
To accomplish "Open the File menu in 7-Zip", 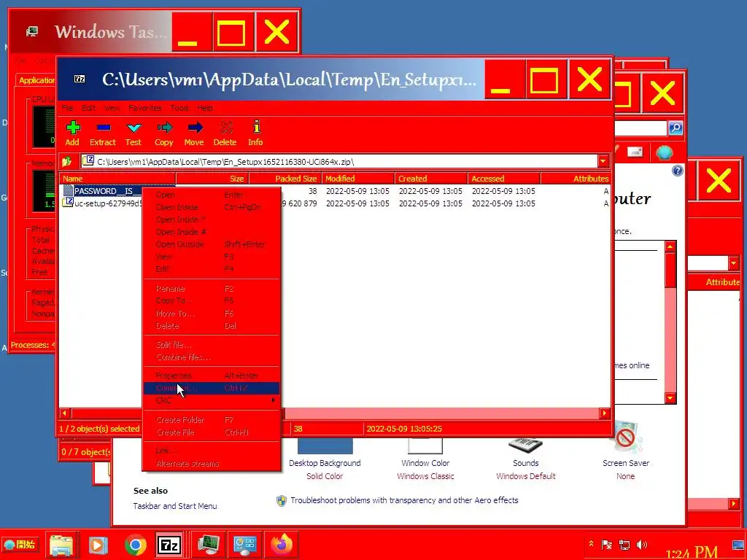I will pos(67,108).
